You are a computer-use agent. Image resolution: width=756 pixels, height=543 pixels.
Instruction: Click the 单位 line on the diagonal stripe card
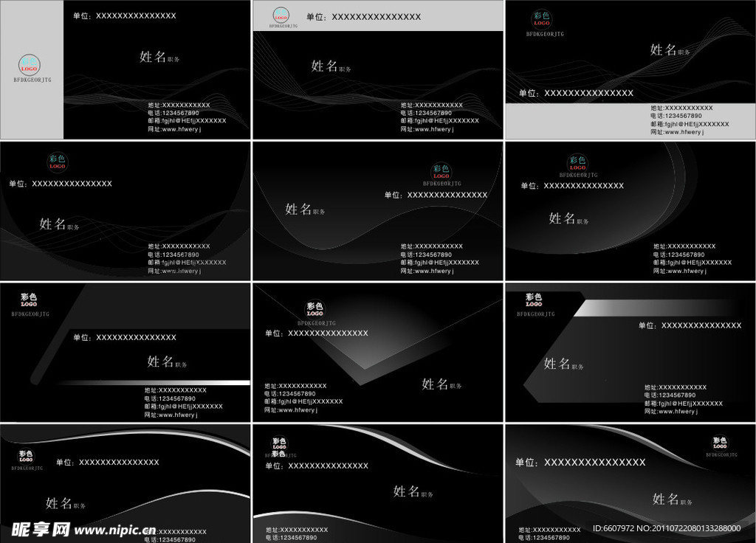(124, 337)
